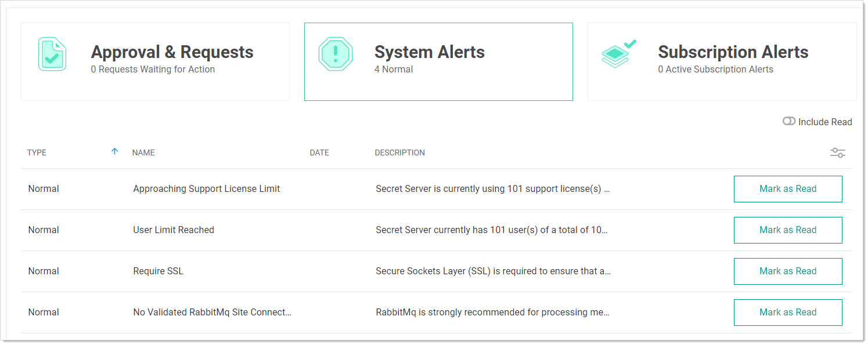This screenshot has height=345, width=868.
Task: Sort alerts by the DATE column header
Action: click(319, 153)
